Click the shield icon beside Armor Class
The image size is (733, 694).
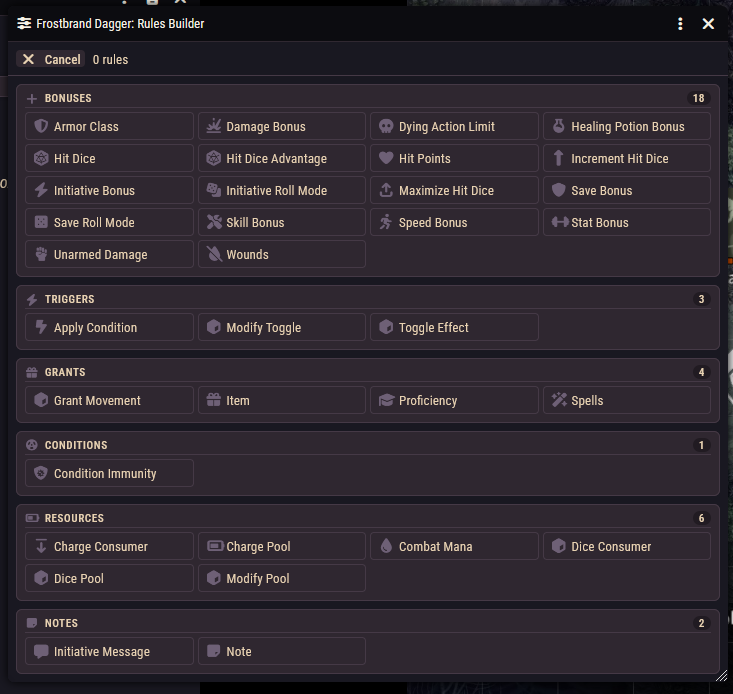41,126
